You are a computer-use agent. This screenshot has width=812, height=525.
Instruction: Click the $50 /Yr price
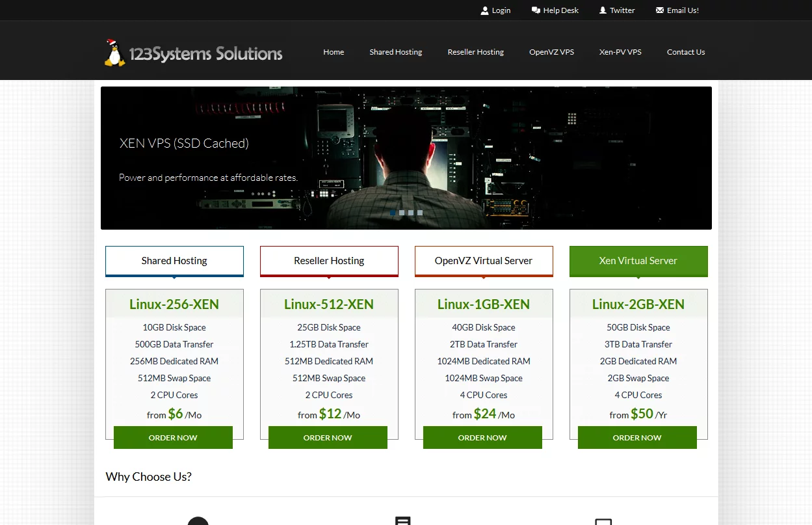[638, 414]
